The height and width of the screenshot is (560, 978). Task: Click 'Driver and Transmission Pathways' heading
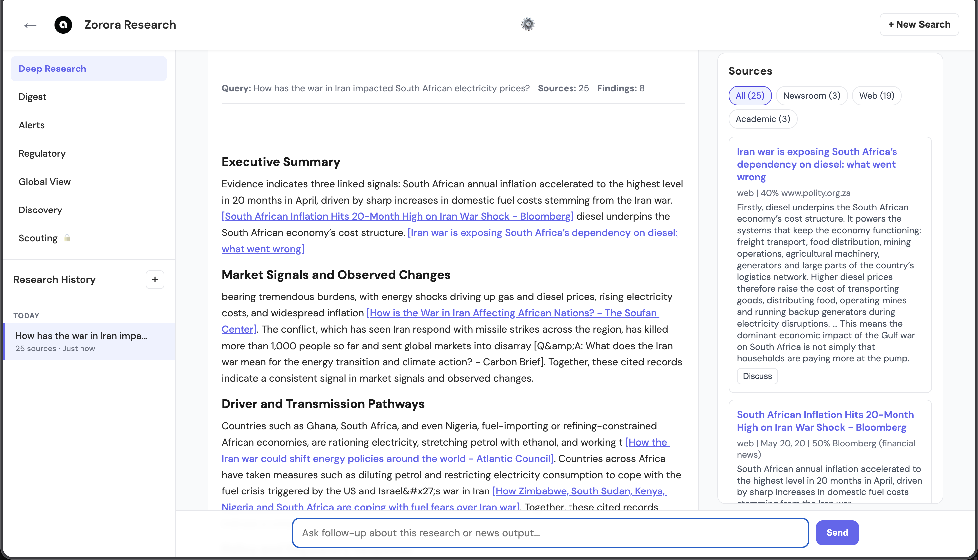(x=323, y=404)
